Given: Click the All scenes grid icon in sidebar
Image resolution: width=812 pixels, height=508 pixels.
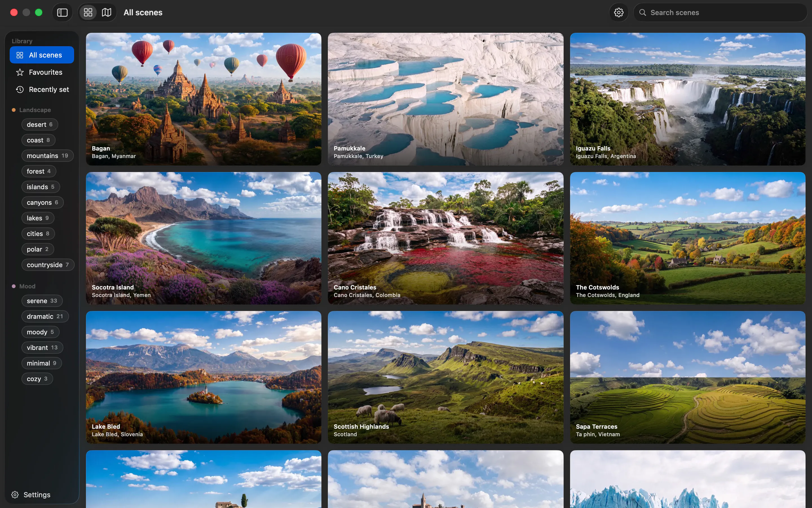Looking at the screenshot, I should [20, 55].
